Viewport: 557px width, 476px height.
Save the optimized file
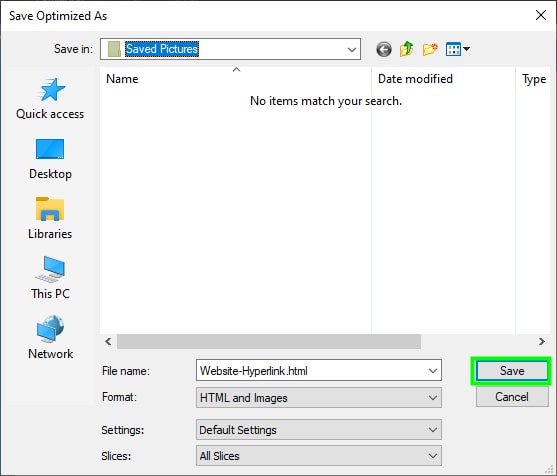tap(512, 371)
